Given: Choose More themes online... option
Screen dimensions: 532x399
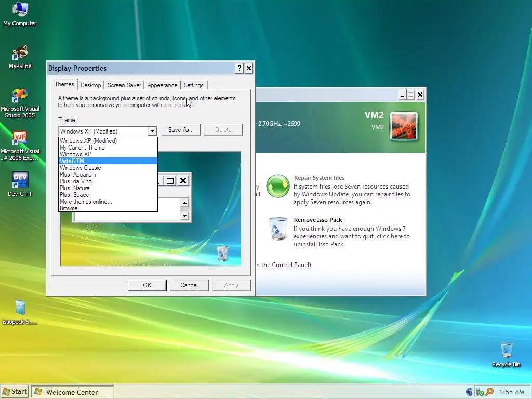Looking at the screenshot, I should click(108, 202).
